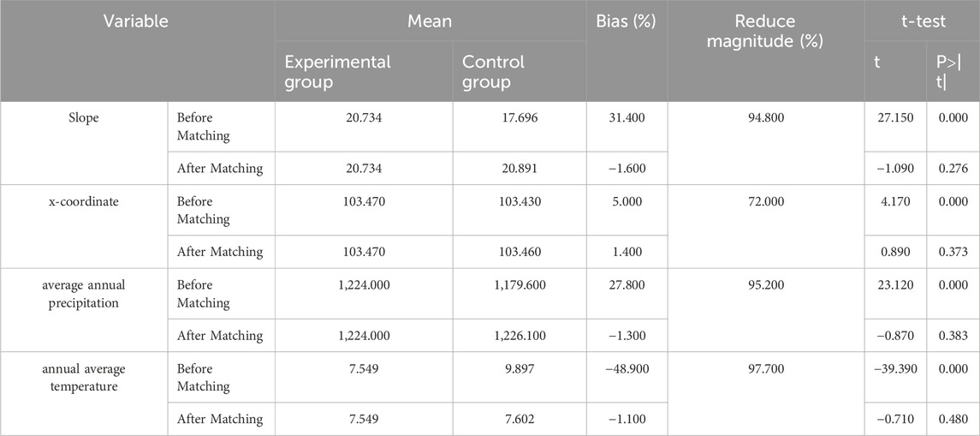
Task: Click the Slope variable cell
Action: pyautogui.click(x=85, y=118)
